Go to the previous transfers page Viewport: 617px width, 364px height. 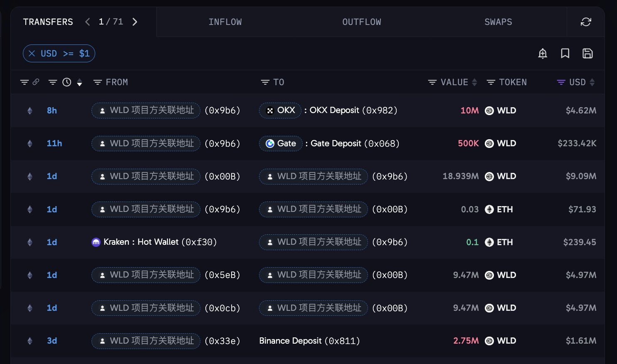pyautogui.click(x=87, y=22)
